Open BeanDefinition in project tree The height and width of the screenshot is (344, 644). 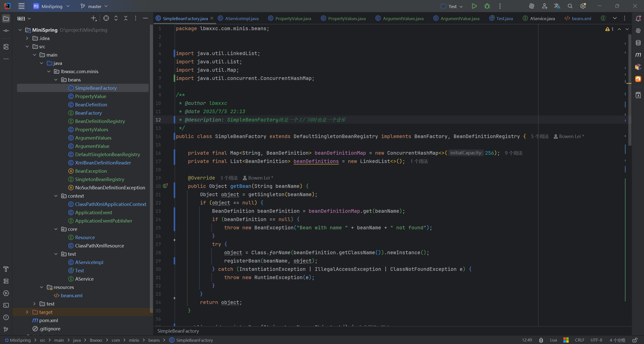91,105
